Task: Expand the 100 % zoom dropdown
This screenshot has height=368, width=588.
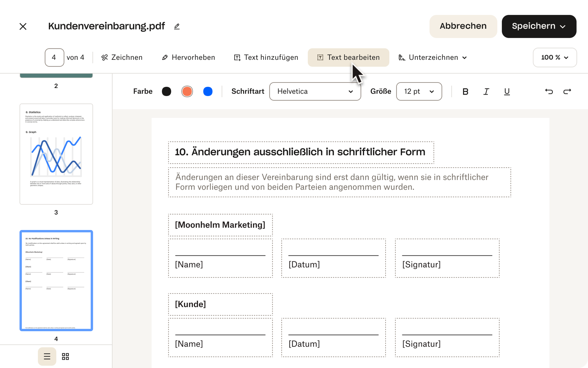Action: [x=555, y=57]
